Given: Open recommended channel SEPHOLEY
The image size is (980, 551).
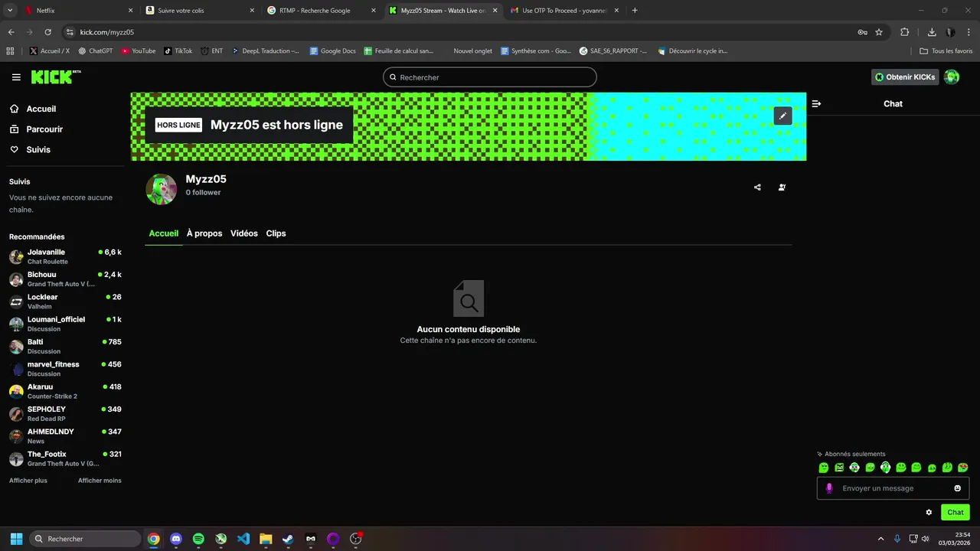Looking at the screenshot, I should click(65, 413).
